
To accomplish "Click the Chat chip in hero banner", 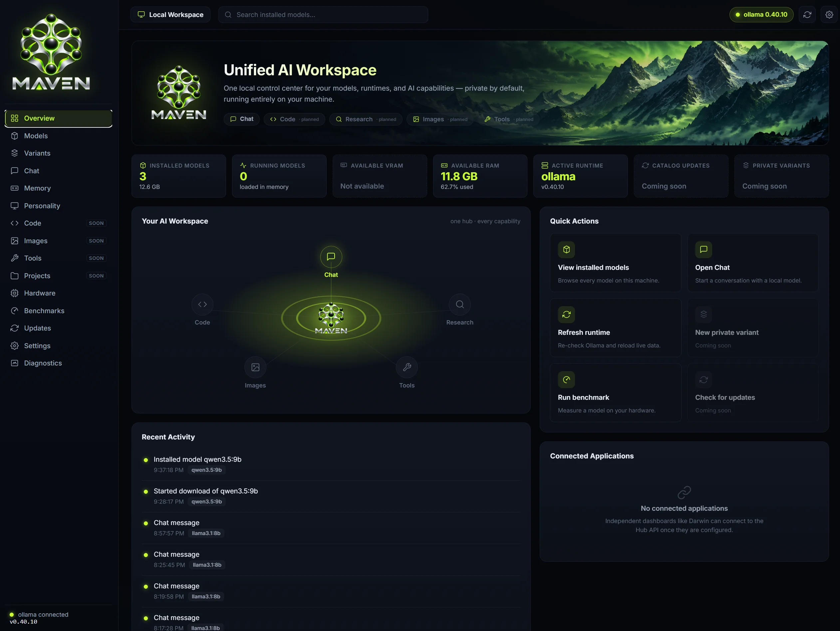I will click(x=241, y=119).
